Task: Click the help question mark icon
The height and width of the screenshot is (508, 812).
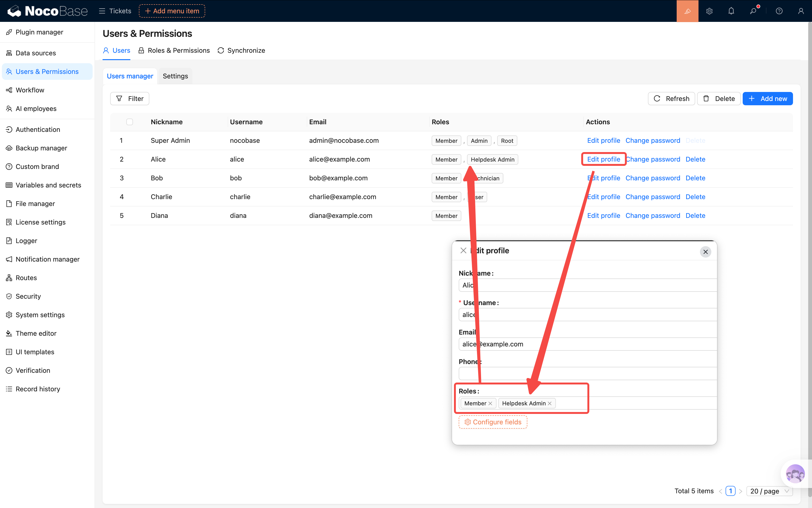Action: point(779,11)
